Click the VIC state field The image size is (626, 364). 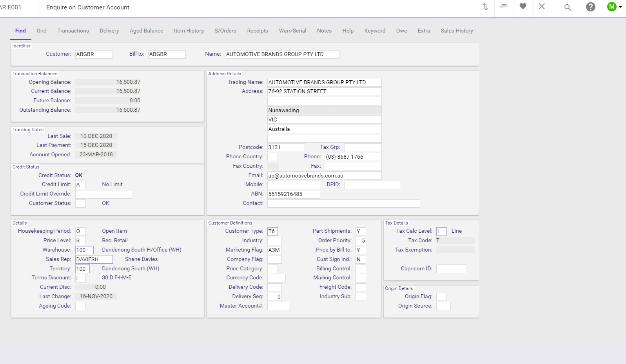[x=325, y=120]
